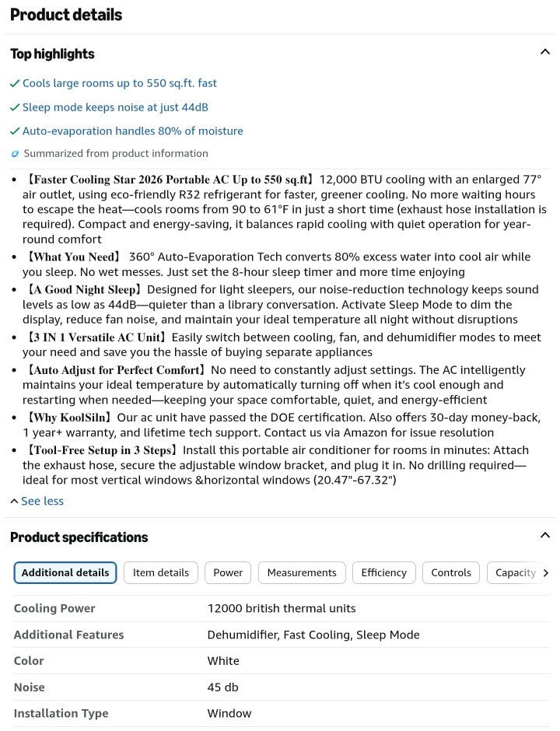
Task: Click 'Cools large rooms up to 550 sq.ft. fast' link
Action: click(x=120, y=83)
